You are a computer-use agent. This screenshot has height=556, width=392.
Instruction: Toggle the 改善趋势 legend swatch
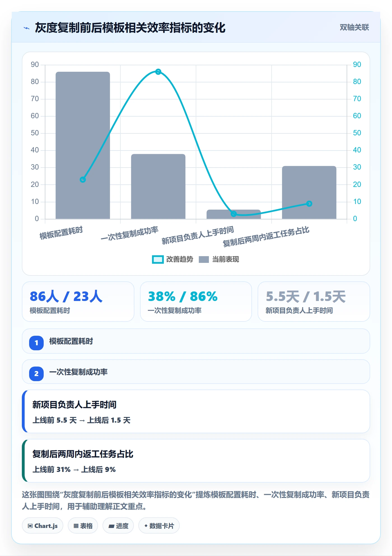[158, 260]
